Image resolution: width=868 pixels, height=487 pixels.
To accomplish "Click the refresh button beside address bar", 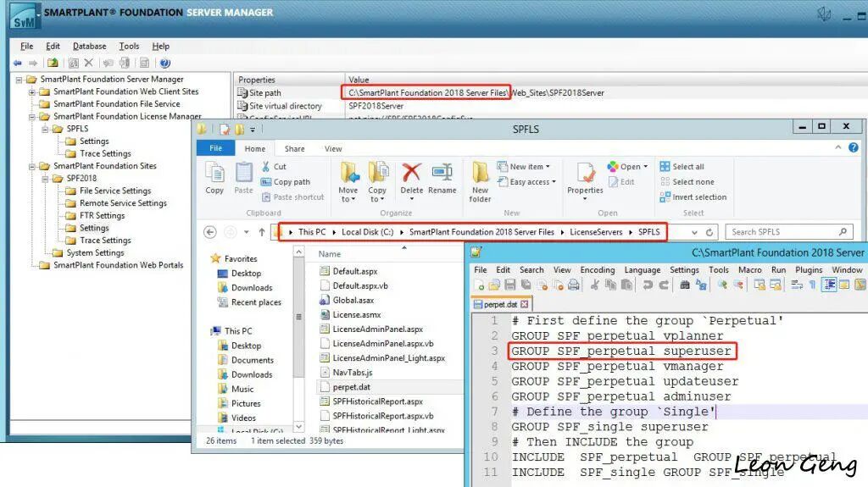I will (709, 232).
